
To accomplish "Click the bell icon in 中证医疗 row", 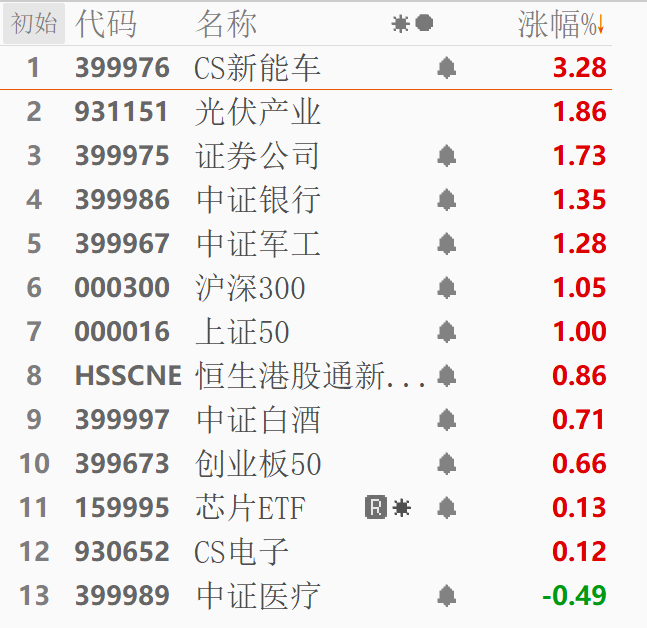I will pyautogui.click(x=446, y=596).
